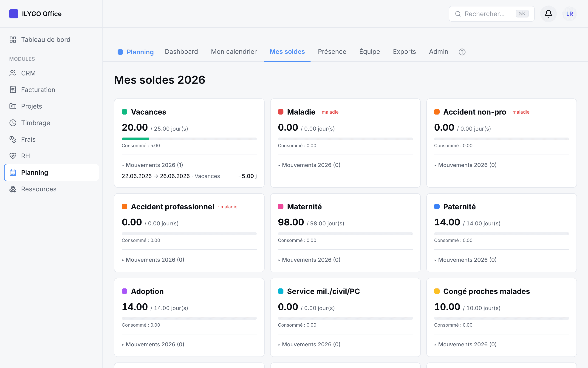Open the Timbrage module
Screen dimensions: 588x368
pos(51,123)
